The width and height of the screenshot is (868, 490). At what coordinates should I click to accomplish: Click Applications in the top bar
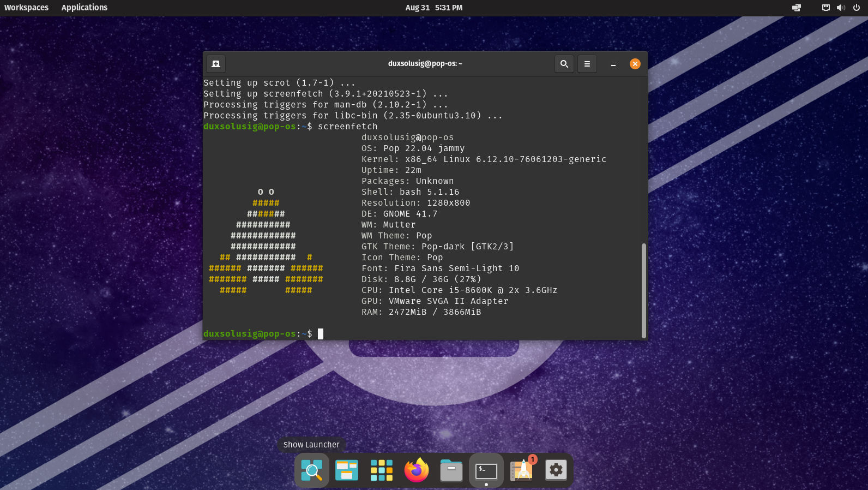click(85, 8)
